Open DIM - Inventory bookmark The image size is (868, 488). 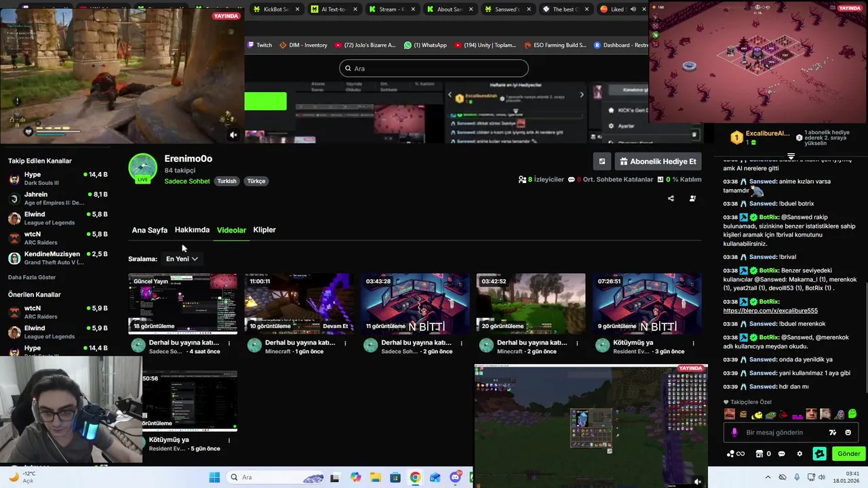click(x=303, y=45)
